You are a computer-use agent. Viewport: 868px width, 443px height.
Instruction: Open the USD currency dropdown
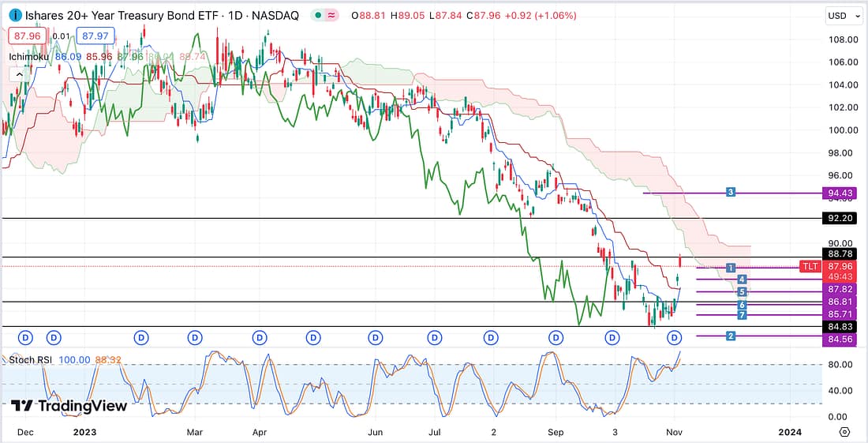tap(840, 16)
